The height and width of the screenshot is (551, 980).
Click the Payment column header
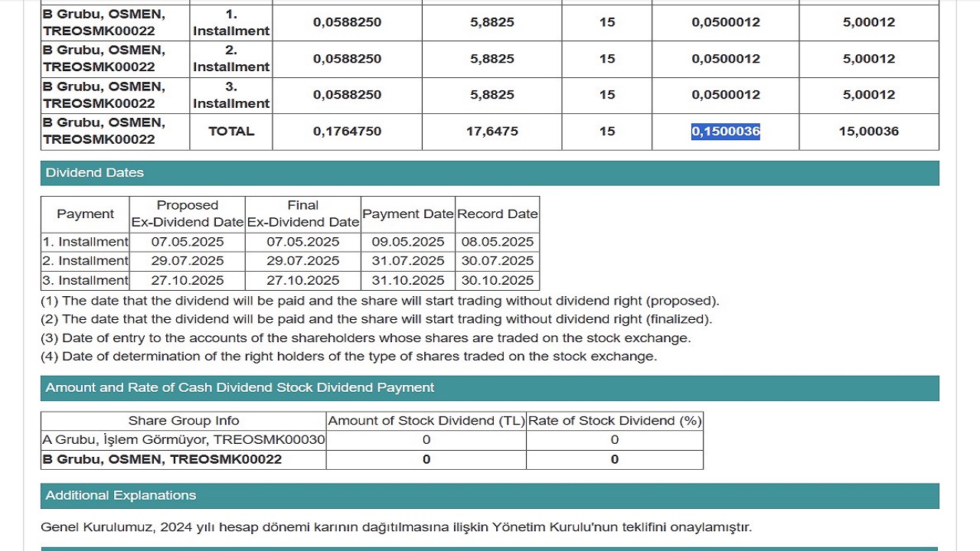point(85,214)
